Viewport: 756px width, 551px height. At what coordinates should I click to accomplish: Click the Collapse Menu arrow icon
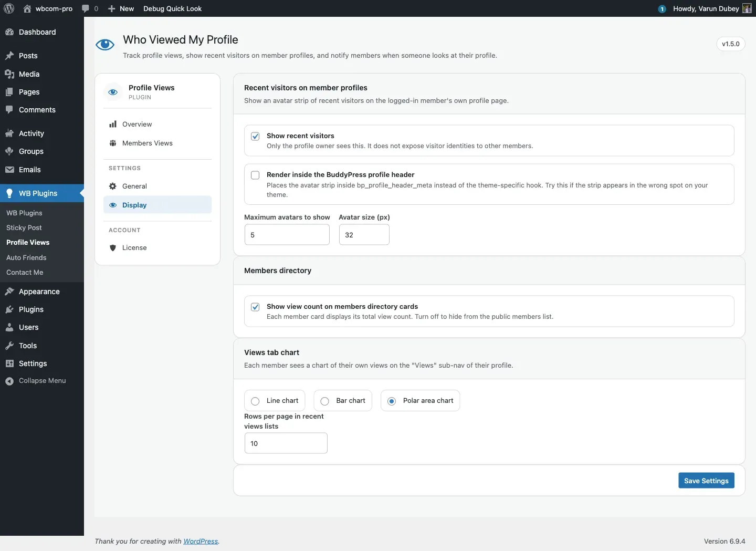point(9,381)
